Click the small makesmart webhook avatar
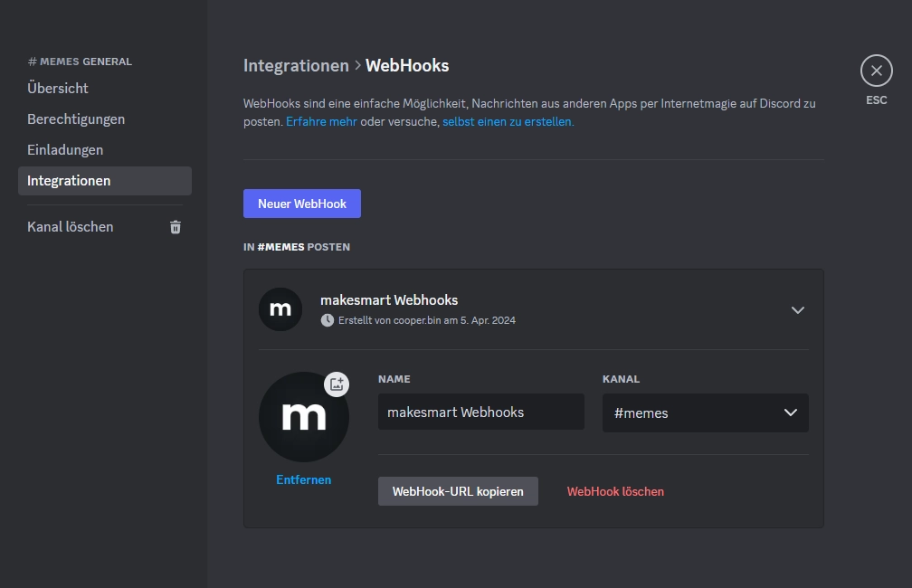The image size is (912, 588). click(x=280, y=309)
